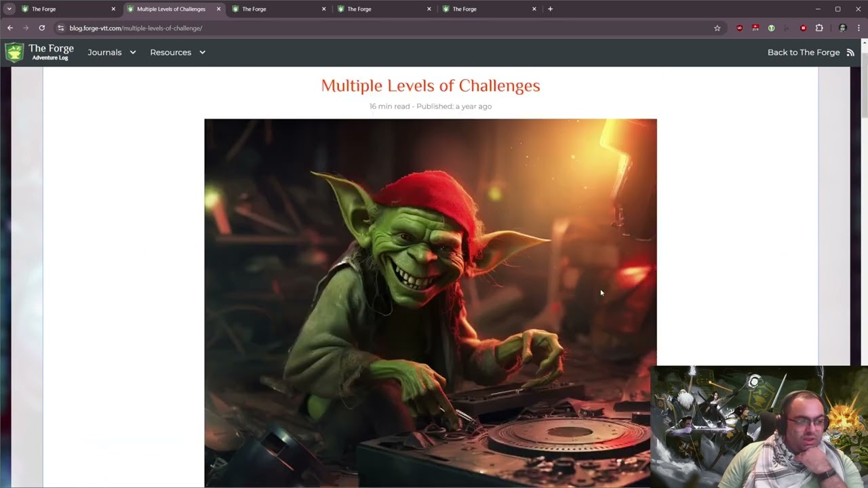Close the first The Forge tab

point(113,9)
